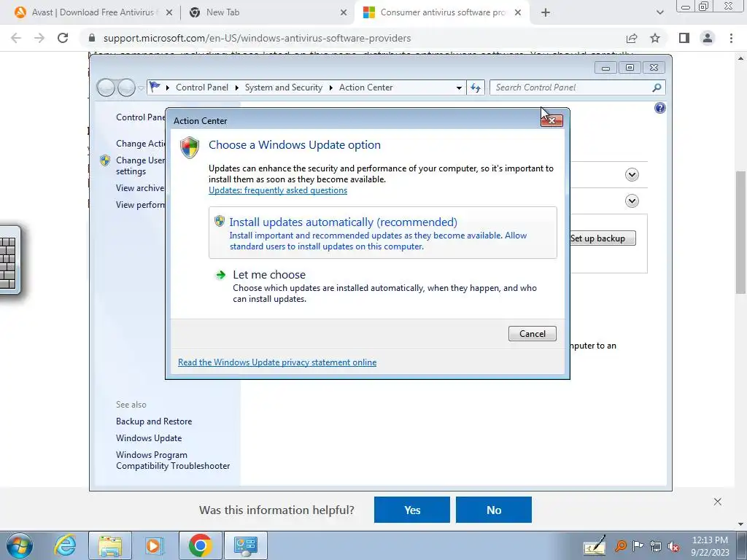Open Chrome three-dot menu
This screenshot has width=747, height=560.
731,38
